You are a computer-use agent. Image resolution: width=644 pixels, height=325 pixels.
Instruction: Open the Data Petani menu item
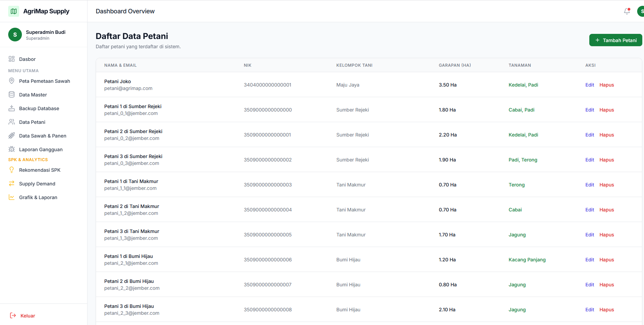click(32, 122)
